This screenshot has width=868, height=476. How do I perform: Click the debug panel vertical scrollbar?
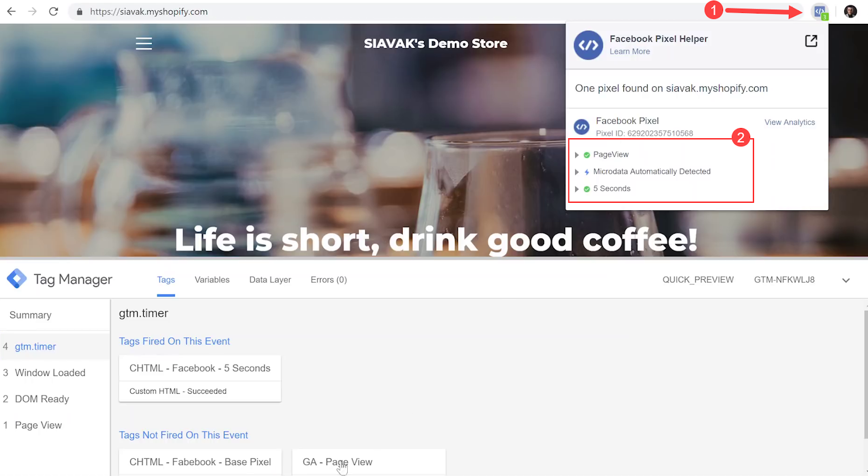(x=866, y=374)
